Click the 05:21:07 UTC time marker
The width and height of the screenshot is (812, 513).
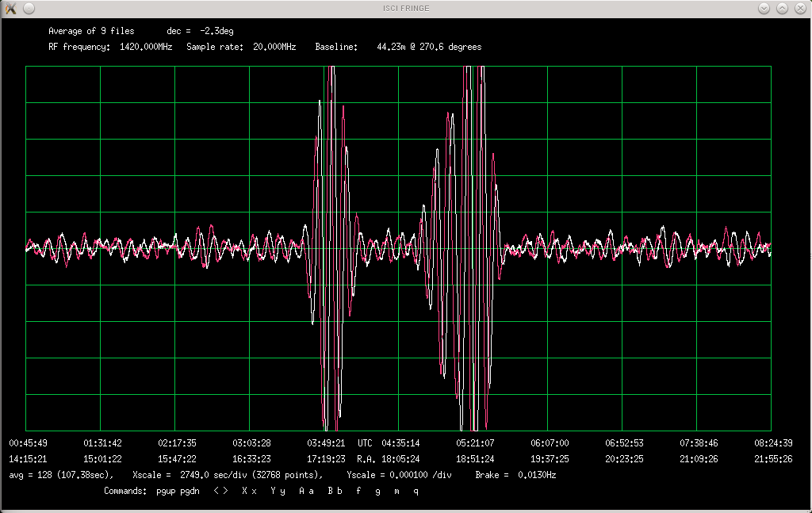click(475, 443)
